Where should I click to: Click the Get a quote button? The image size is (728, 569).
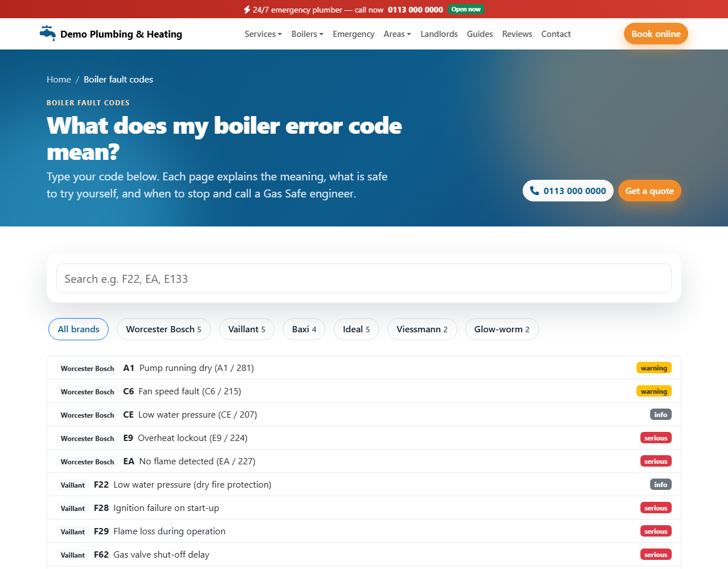650,191
